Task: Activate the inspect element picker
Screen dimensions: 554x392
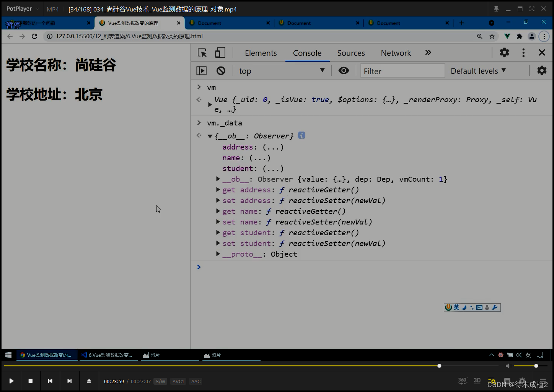Action: (x=202, y=53)
